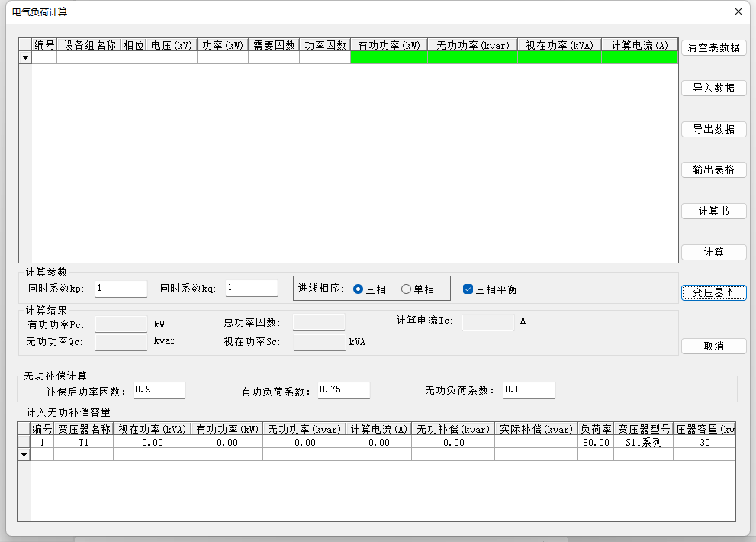Click the 同时系数kp input field
The image size is (756, 542).
pyautogui.click(x=121, y=289)
